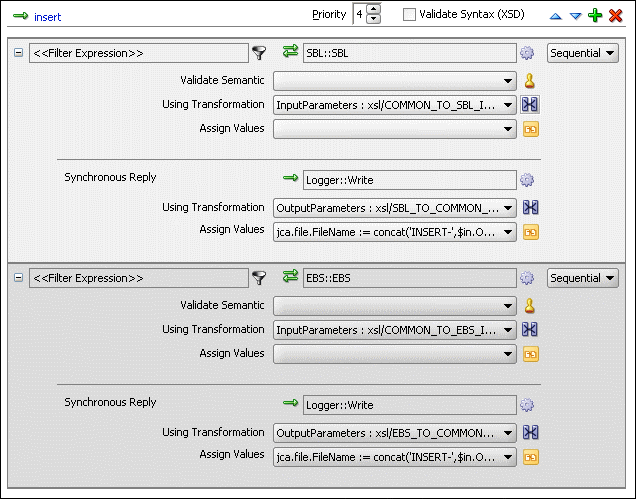Click the SBL::SBL target field

click(x=410, y=53)
